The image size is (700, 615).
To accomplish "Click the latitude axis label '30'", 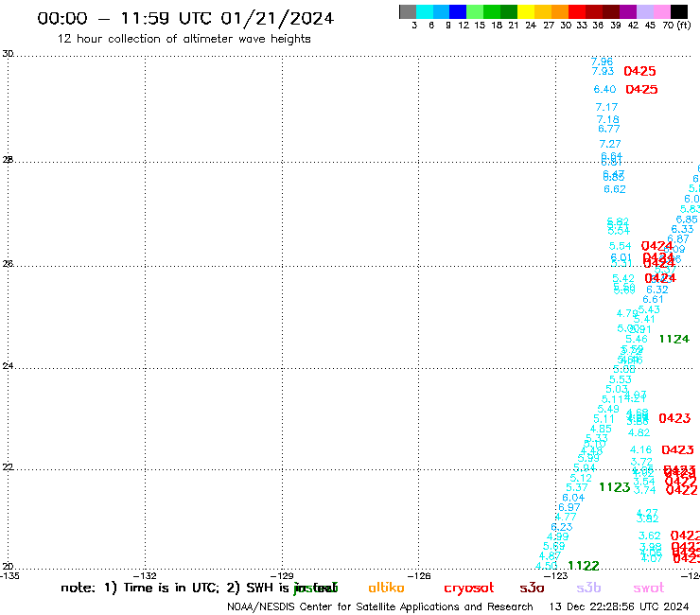I will [x=8, y=54].
